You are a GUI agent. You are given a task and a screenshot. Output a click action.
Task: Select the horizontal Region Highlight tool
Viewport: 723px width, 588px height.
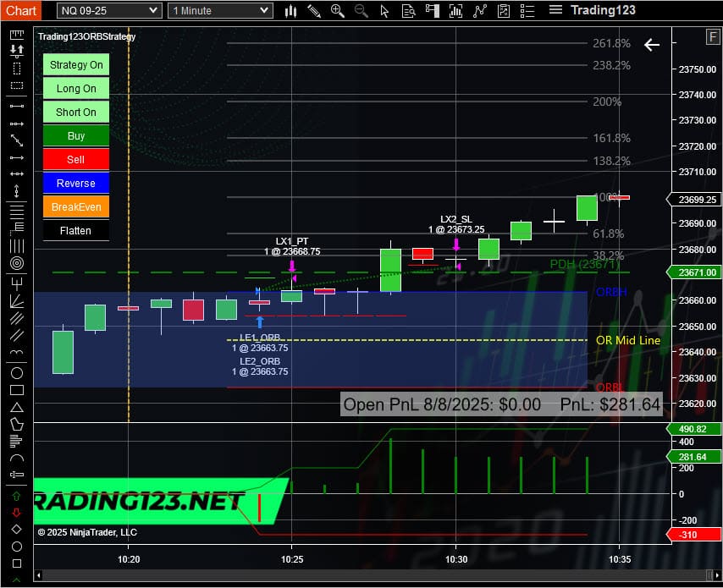[17, 85]
